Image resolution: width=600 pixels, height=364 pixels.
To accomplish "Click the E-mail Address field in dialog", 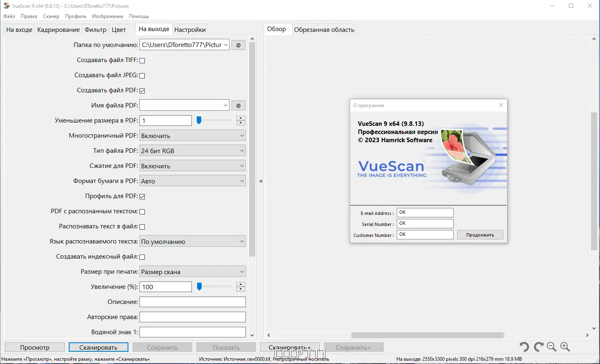I will pyautogui.click(x=425, y=212).
